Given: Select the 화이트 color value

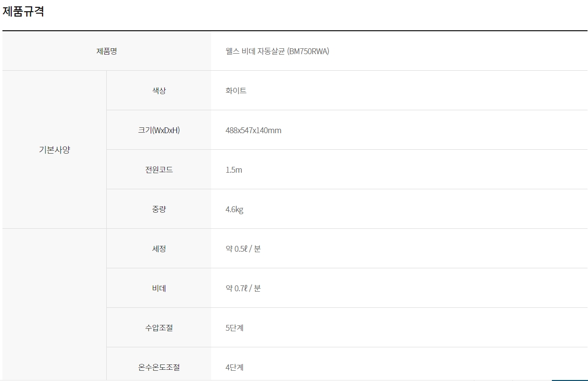Looking at the screenshot, I should point(236,91).
